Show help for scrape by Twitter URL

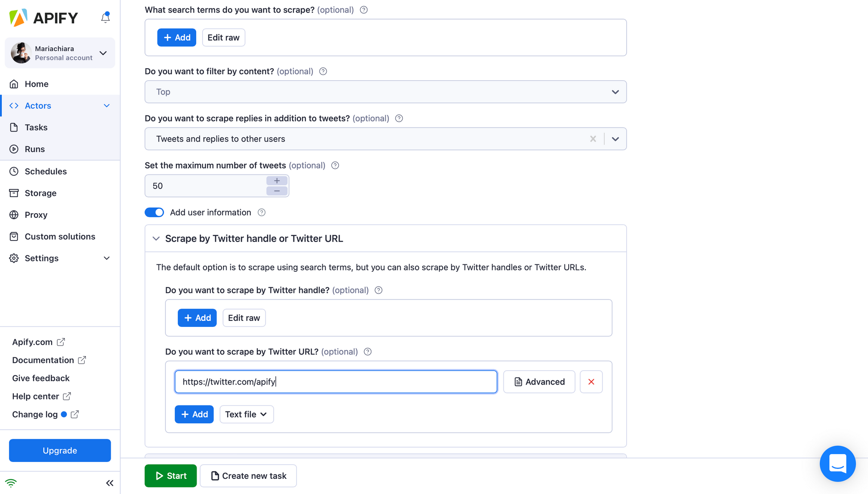[x=368, y=352]
